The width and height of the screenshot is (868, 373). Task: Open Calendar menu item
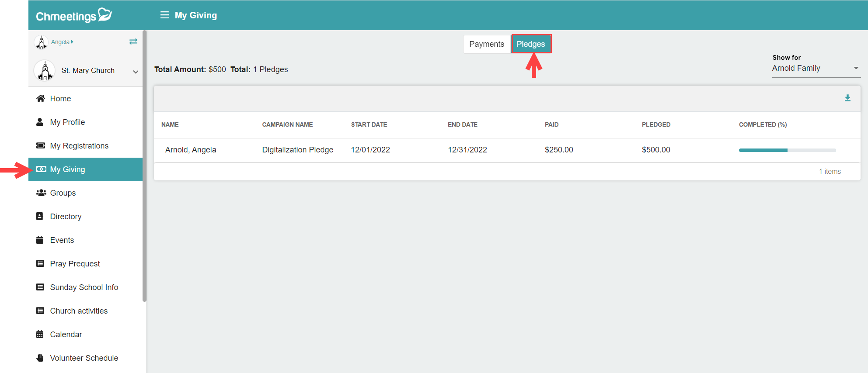[x=85, y=335]
